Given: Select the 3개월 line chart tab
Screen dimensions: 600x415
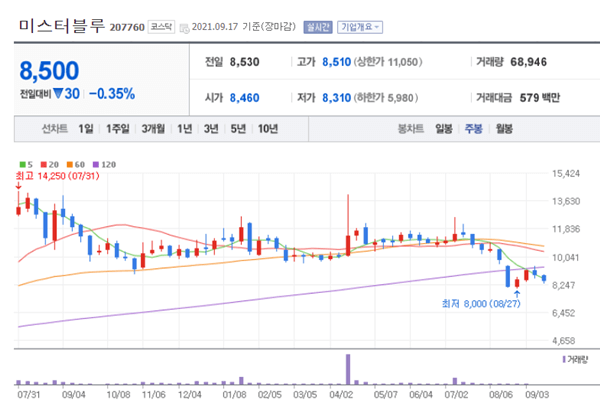Looking at the screenshot, I should [x=153, y=129].
